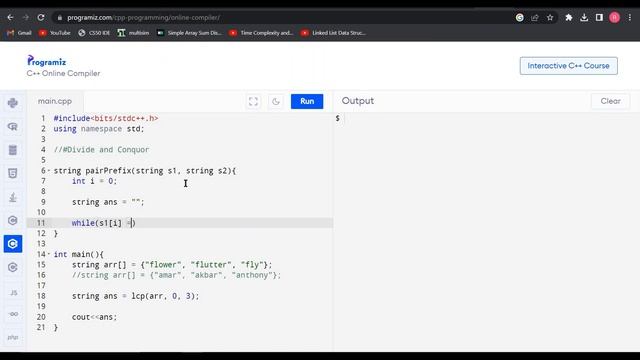The image size is (640, 360).
Task: Open the JS compiler in sidebar
Action: (x=13, y=293)
